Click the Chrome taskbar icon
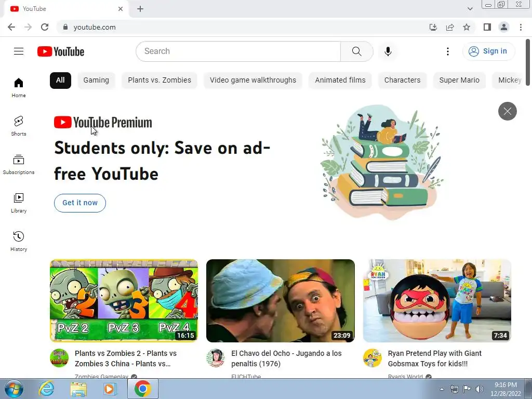532x399 pixels. (143, 389)
